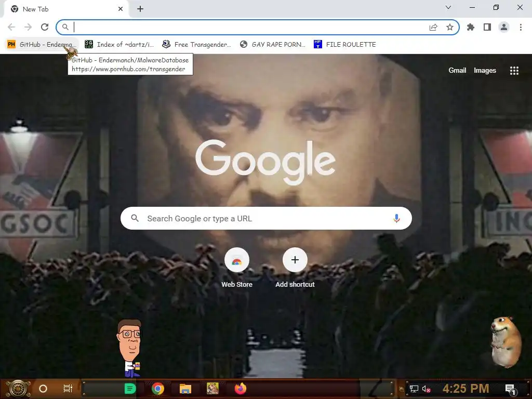Click the share page icon in address bar
Viewport: 532px width, 399px height.
tap(433, 27)
